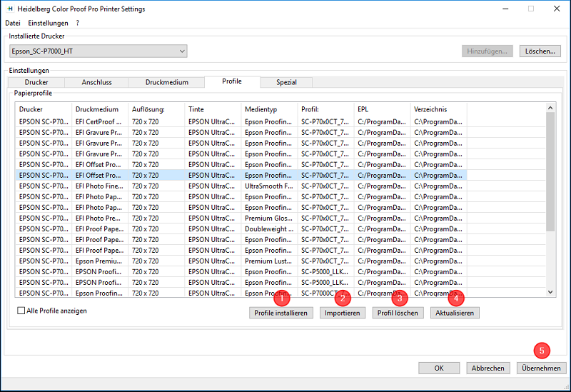Click the scroll down arrow in profile list
This screenshot has width=571, height=392.
point(550,292)
